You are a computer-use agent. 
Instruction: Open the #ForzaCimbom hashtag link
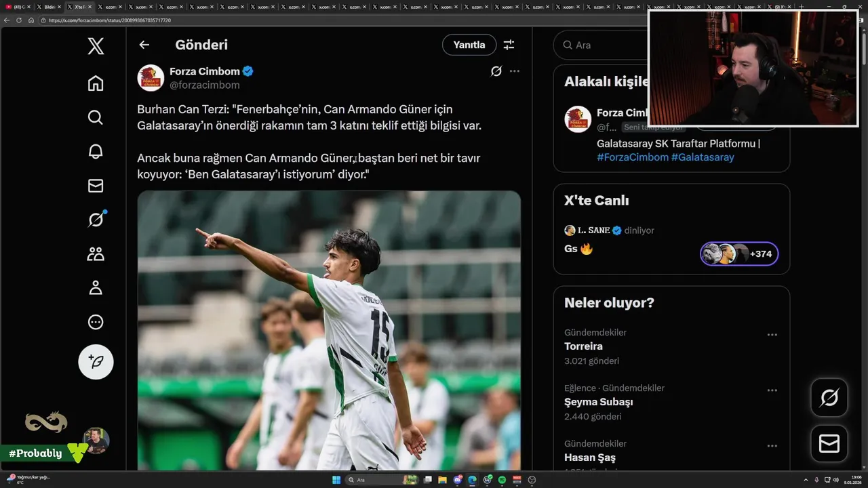click(633, 157)
